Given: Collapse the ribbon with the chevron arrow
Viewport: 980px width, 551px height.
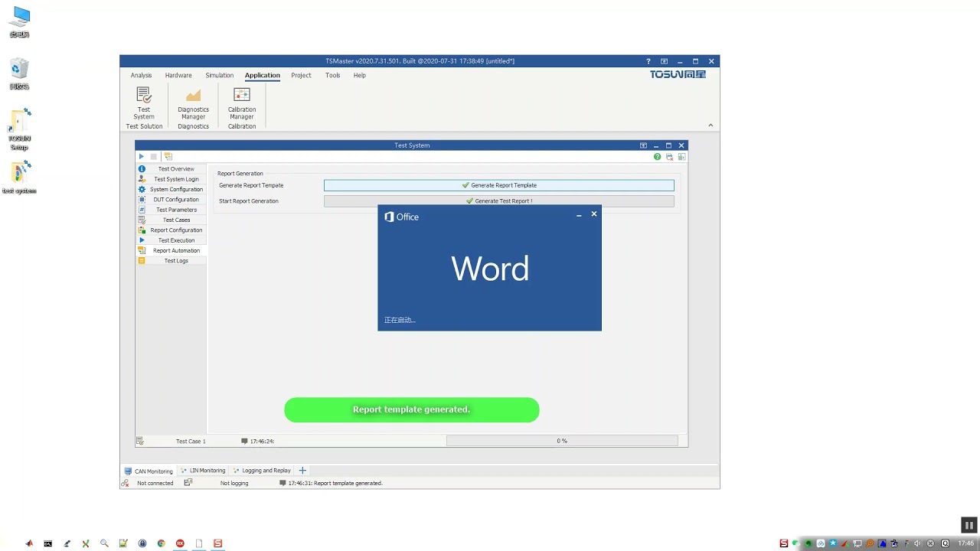Looking at the screenshot, I should [x=710, y=126].
